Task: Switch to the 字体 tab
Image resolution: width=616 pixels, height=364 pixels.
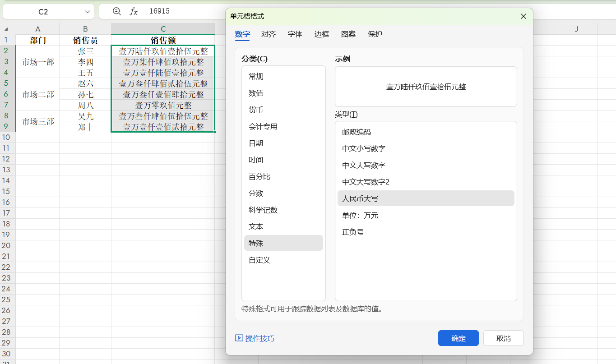Action: tap(295, 34)
